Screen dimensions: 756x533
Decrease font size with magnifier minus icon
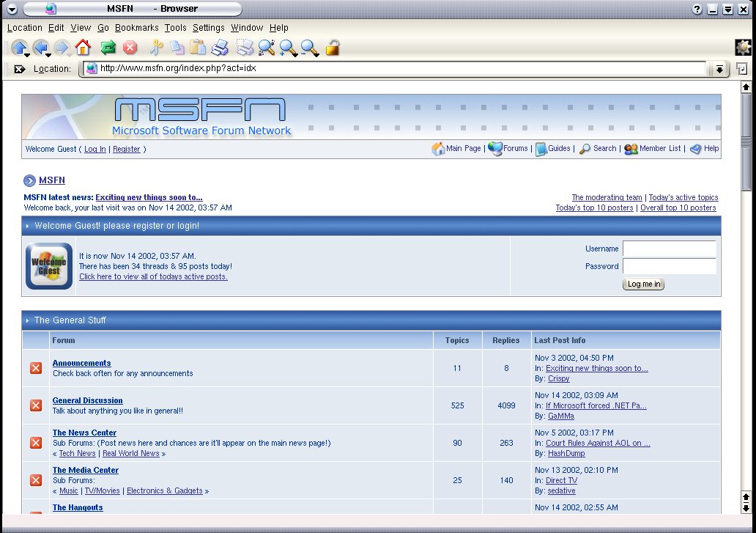[x=310, y=47]
